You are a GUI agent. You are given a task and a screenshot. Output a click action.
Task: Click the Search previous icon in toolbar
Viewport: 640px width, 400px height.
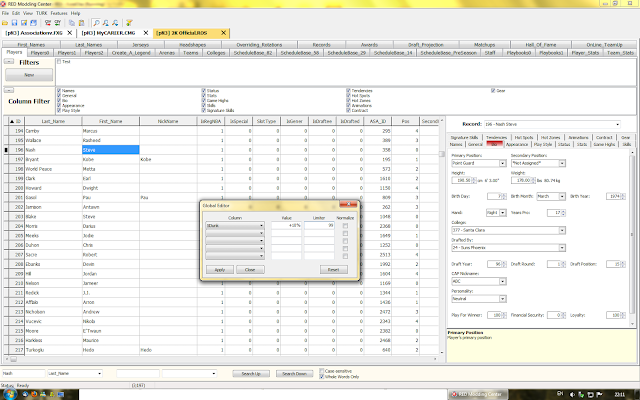click(x=106, y=23)
